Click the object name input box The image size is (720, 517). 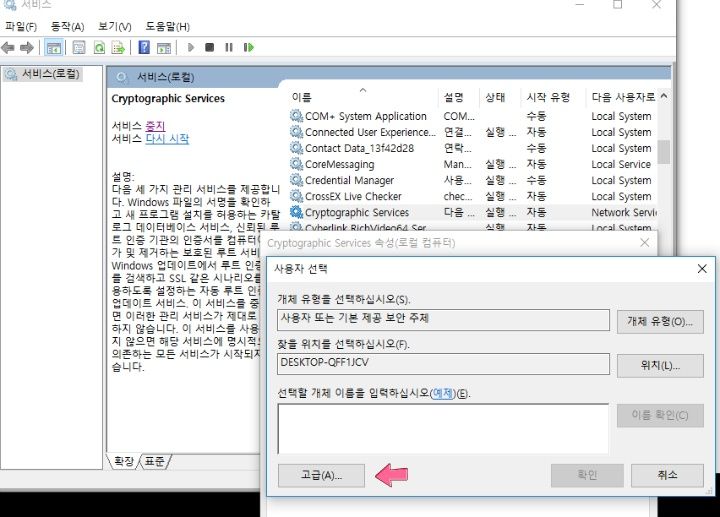pyautogui.click(x=443, y=429)
